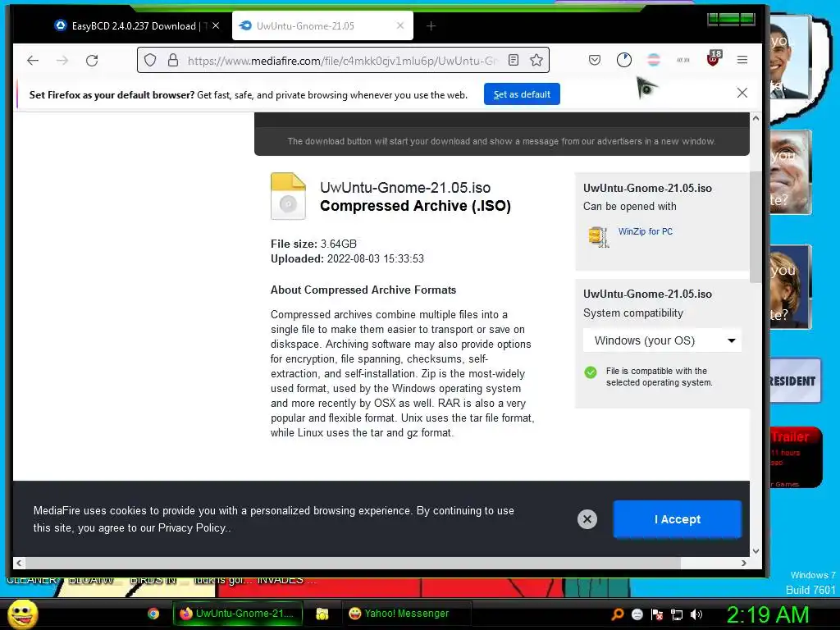Click the horizontal scrollbar thumb
Viewport: 840px width, 630px height.
point(354,563)
